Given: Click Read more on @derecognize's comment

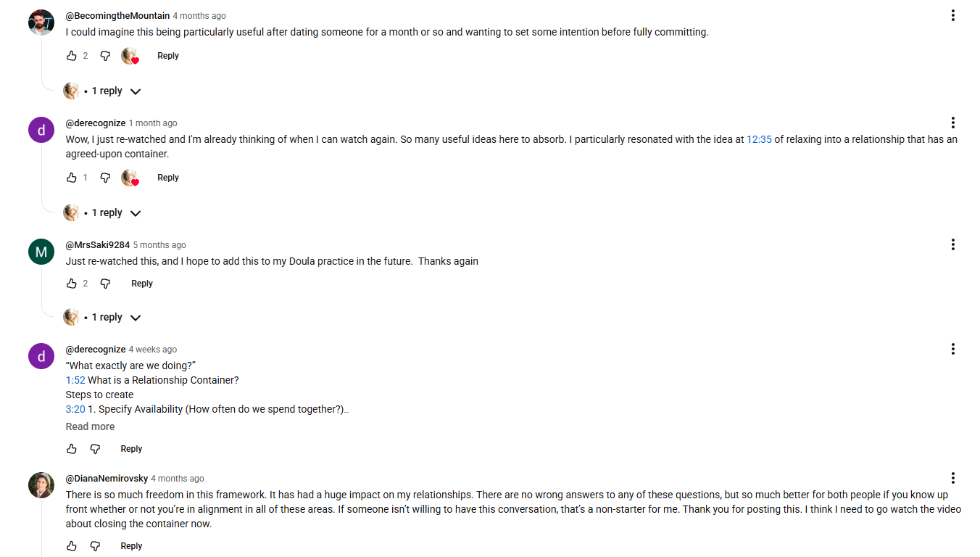Looking at the screenshot, I should point(90,426).
